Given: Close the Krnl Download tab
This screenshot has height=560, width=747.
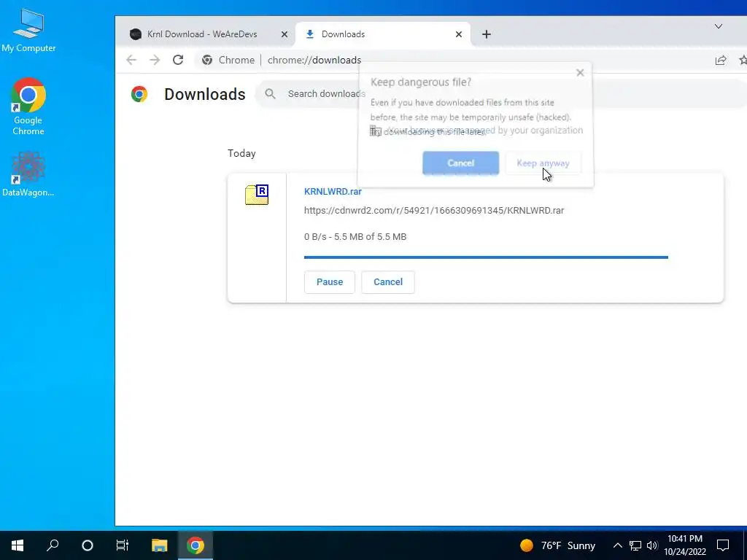Looking at the screenshot, I should pos(285,34).
